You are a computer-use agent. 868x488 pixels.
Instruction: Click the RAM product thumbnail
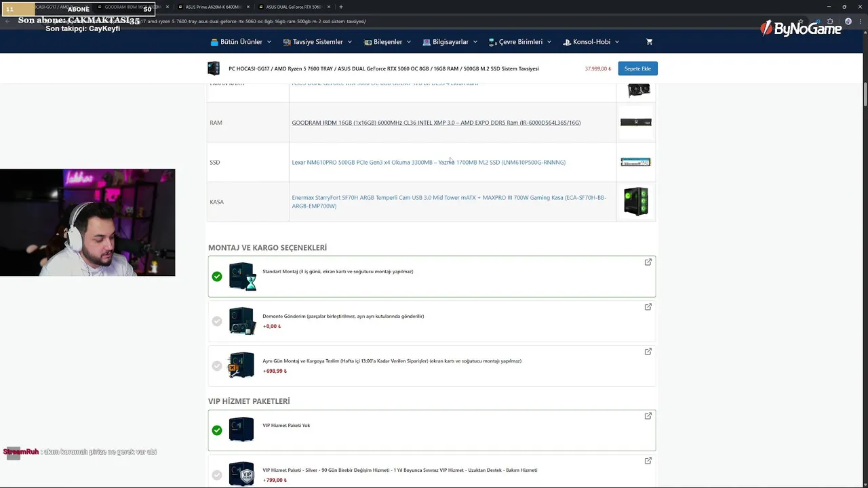point(636,122)
